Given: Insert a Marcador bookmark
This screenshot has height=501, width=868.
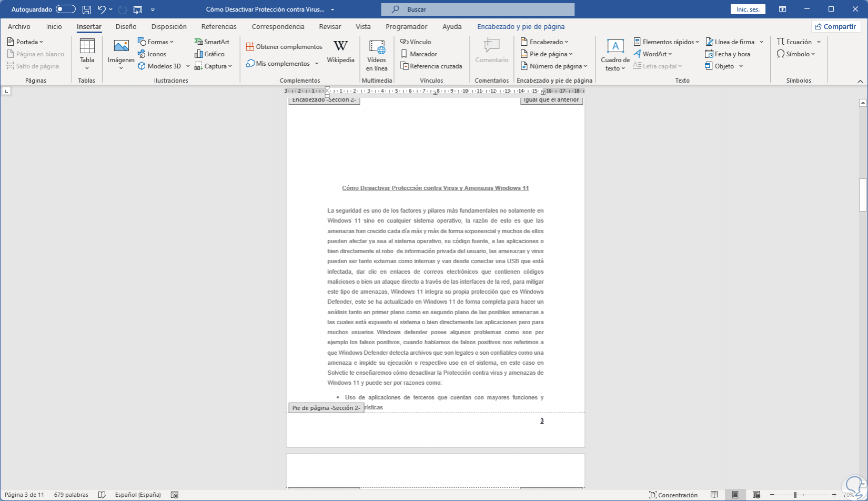Looking at the screenshot, I should [419, 54].
